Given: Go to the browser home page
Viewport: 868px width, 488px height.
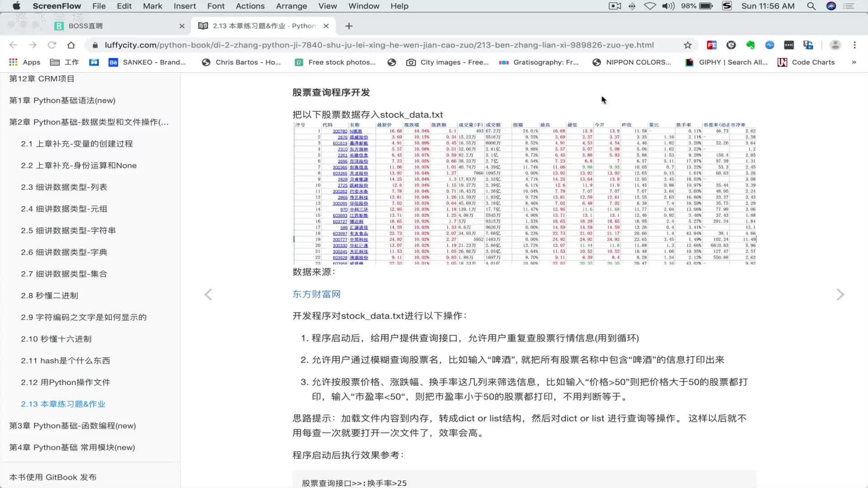Looking at the screenshot, I should [71, 45].
